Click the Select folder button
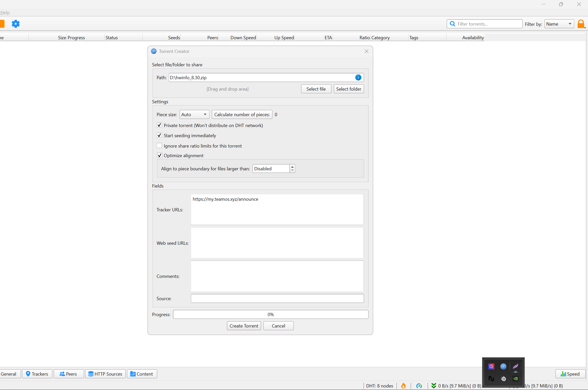This screenshot has height=390, width=588. pyautogui.click(x=349, y=89)
